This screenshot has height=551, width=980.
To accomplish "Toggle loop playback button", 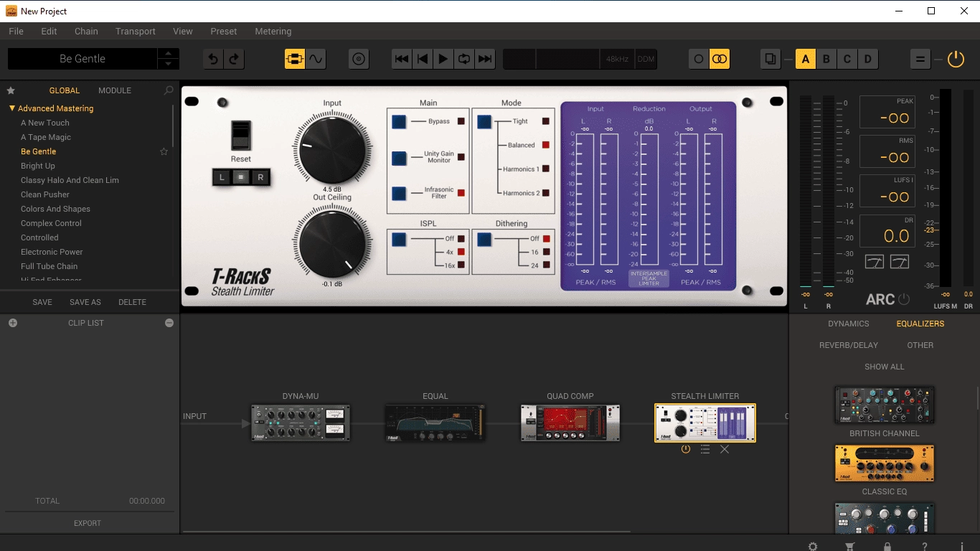I will click(x=464, y=59).
